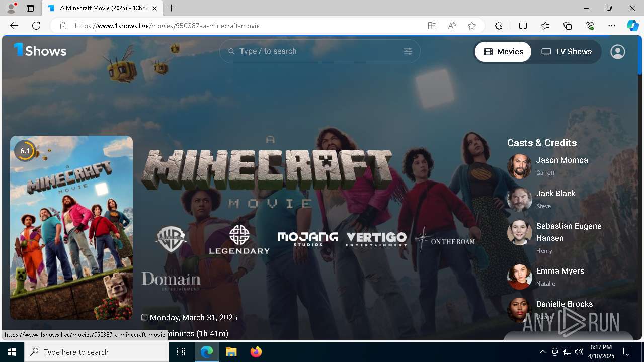Viewport: 644px width, 362px height.
Task: Open Settings and more ellipsis menu
Action: [612, 26]
